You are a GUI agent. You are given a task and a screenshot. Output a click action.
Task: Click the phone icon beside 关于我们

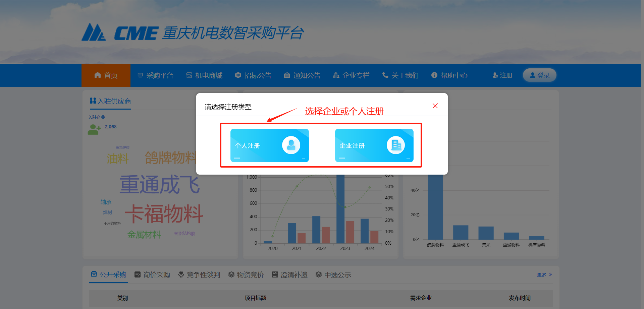pos(385,75)
